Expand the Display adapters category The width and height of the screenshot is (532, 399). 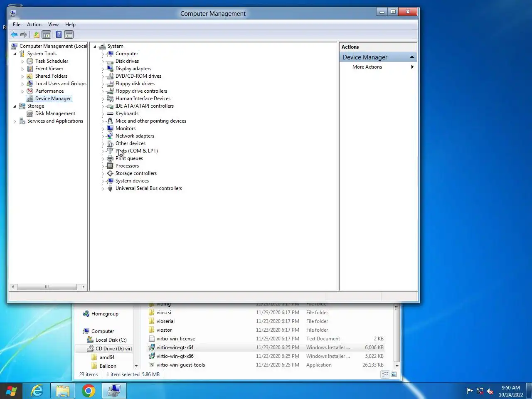pos(103,69)
